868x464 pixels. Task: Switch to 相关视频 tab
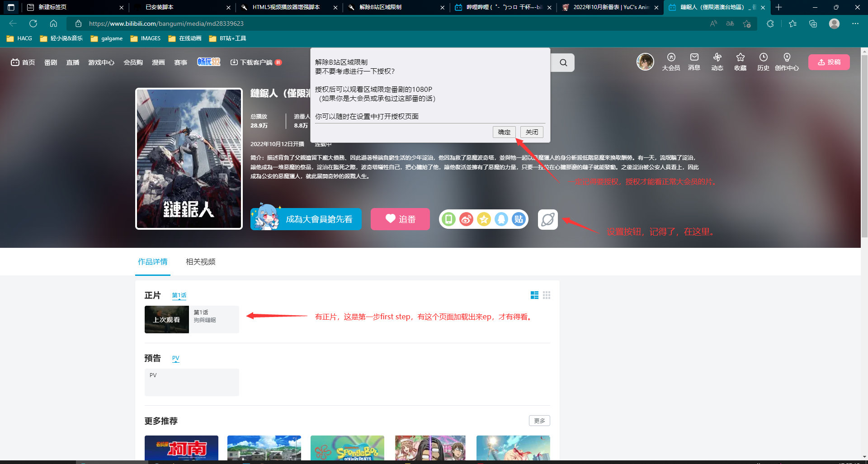click(200, 262)
